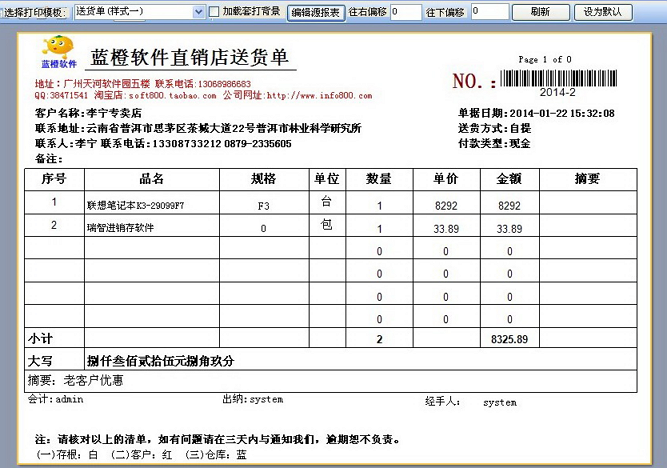The image size is (667, 468).
Task: Click the 送货方式:自提 text
Action: pyautogui.click(x=494, y=128)
